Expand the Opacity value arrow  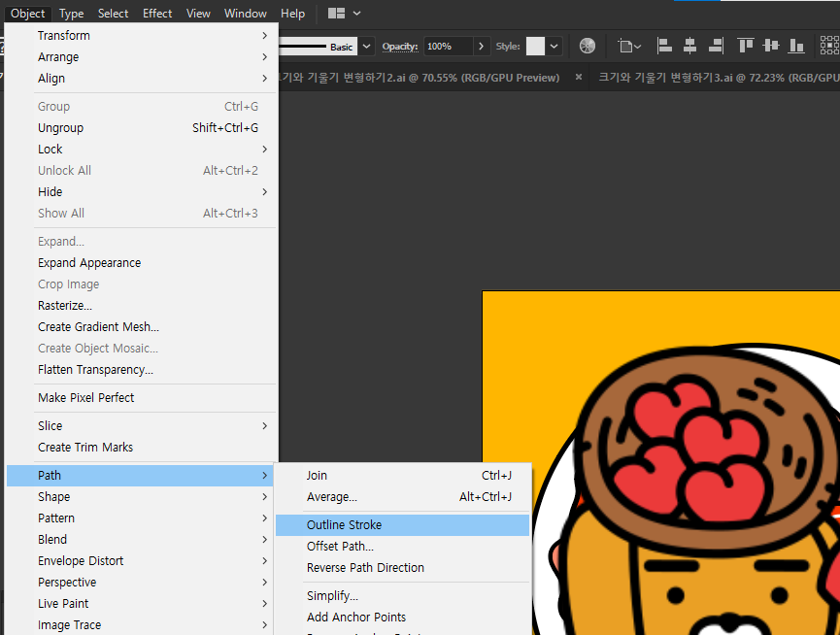(481, 47)
